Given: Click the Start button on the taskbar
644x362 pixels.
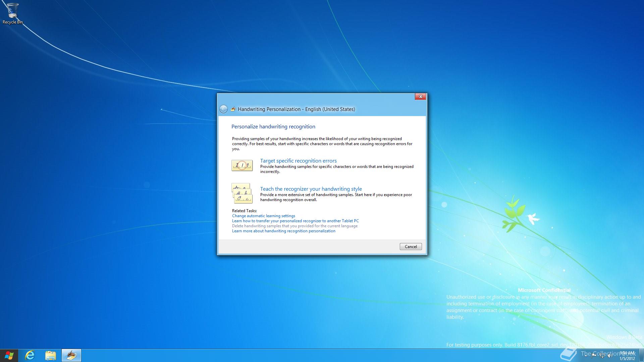Looking at the screenshot, I should click(x=9, y=355).
